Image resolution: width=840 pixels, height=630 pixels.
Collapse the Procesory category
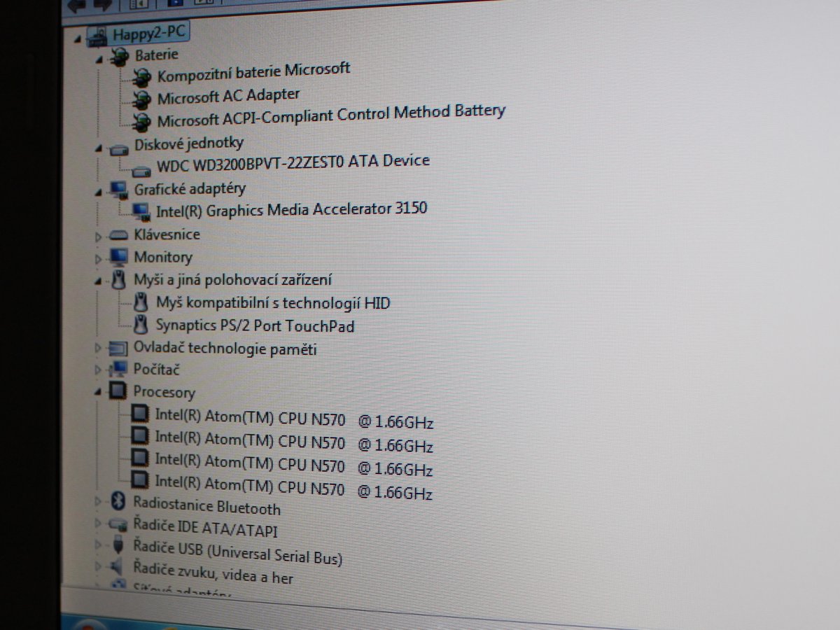click(x=98, y=392)
